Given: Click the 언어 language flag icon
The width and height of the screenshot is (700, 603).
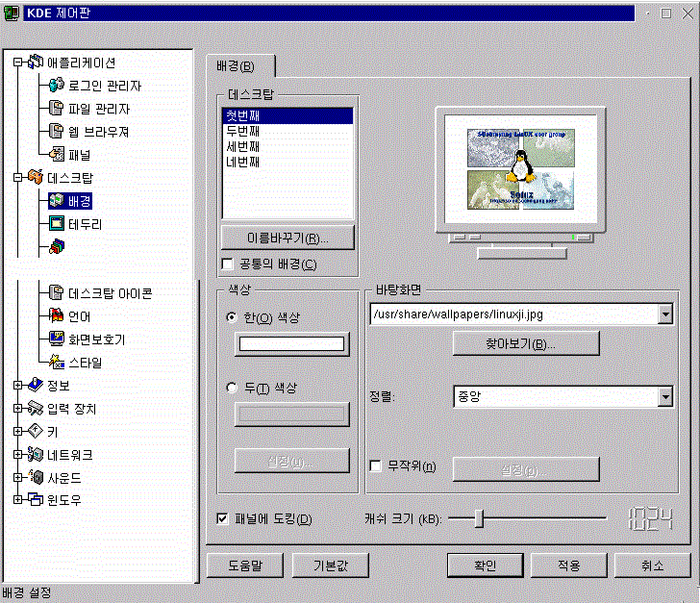Looking at the screenshot, I should coord(56,315).
